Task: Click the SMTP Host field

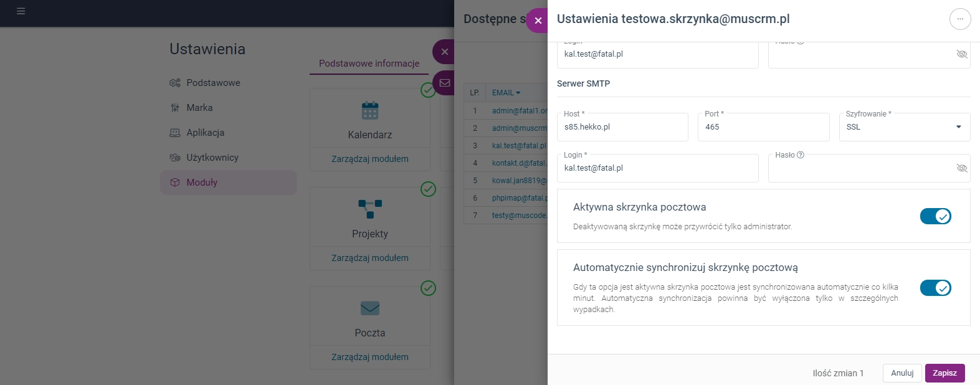Action: point(622,127)
